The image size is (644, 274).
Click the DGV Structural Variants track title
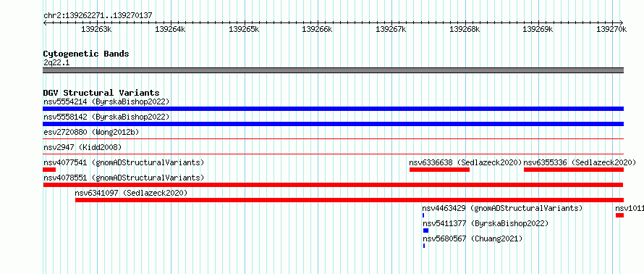click(x=101, y=93)
